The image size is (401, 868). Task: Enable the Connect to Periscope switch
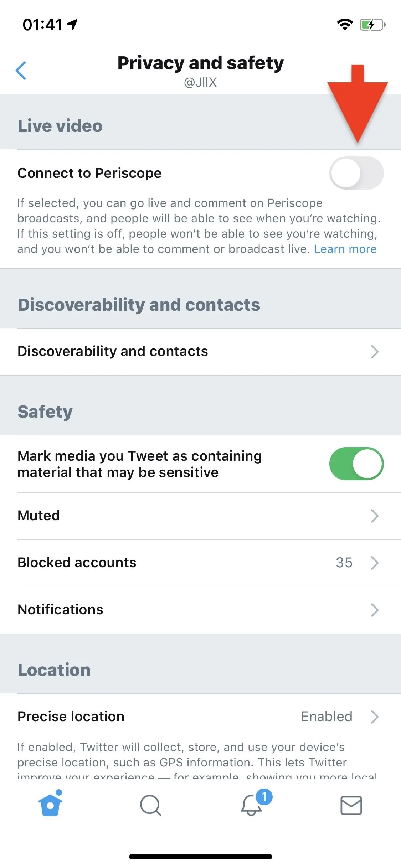[356, 173]
